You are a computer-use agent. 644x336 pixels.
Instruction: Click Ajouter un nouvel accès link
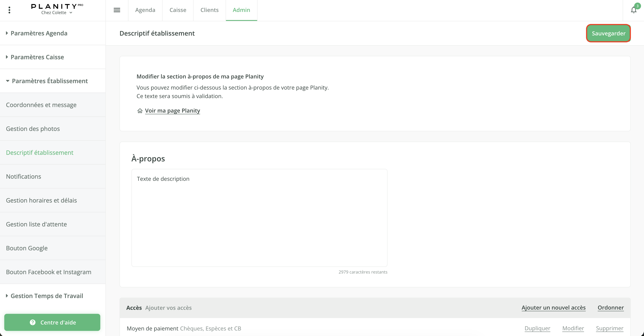point(553,307)
